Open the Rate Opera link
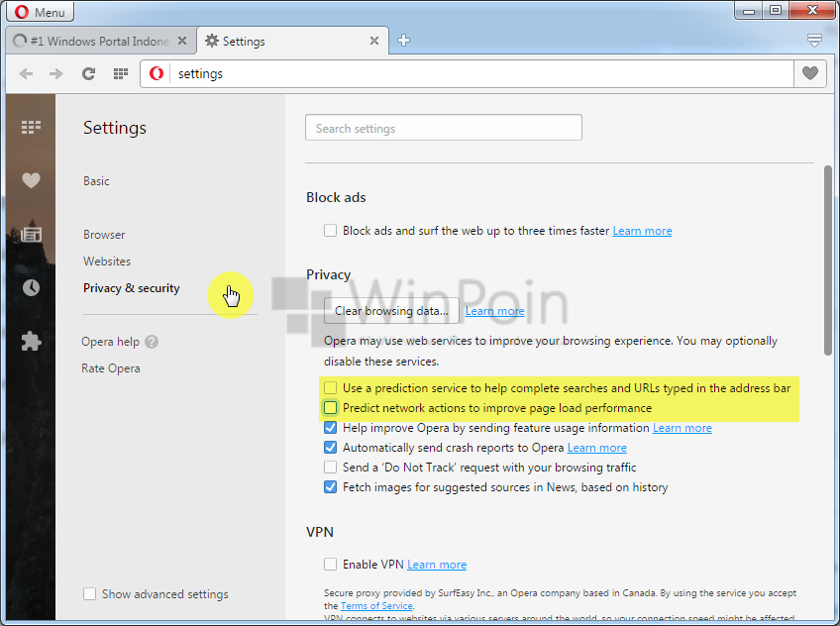 [111, 368]
